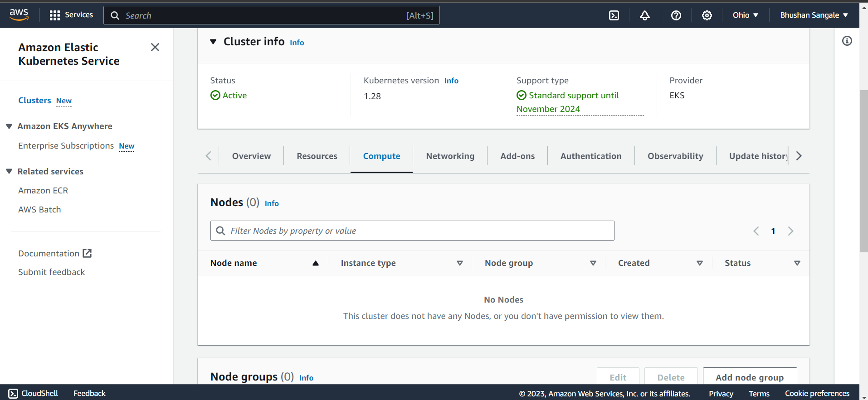Launch CloudShell from the top bar icon
The width and height of the screenshot is (868, 400).
tap(614, 15)
